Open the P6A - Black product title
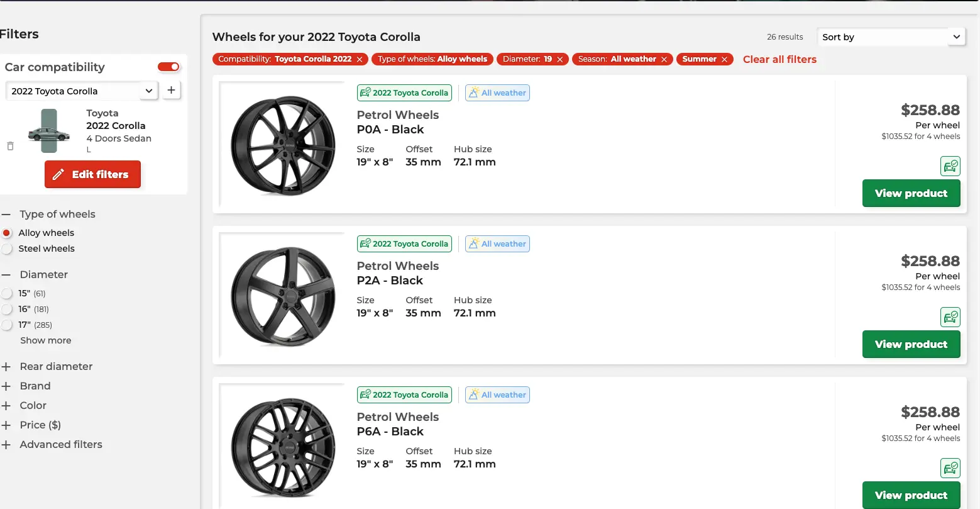The height and width of the screenshot is (509, 980). pos(390,432)
